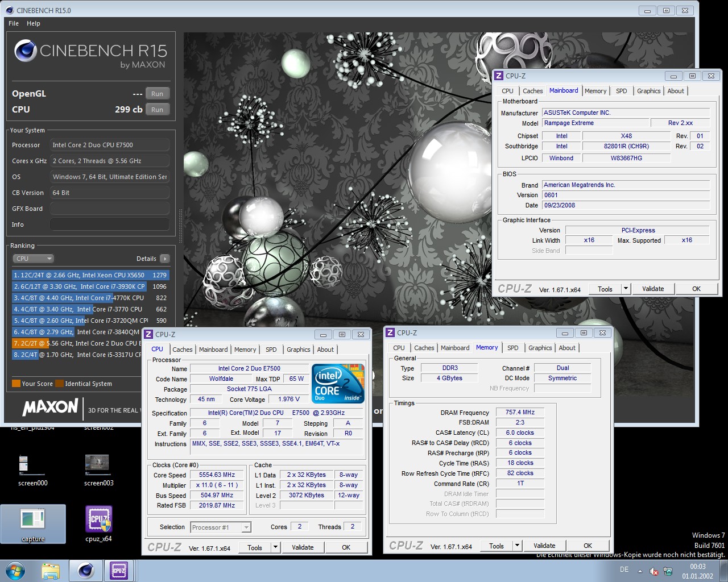Open Windows Explorer from taskbar

pos(51,571)
